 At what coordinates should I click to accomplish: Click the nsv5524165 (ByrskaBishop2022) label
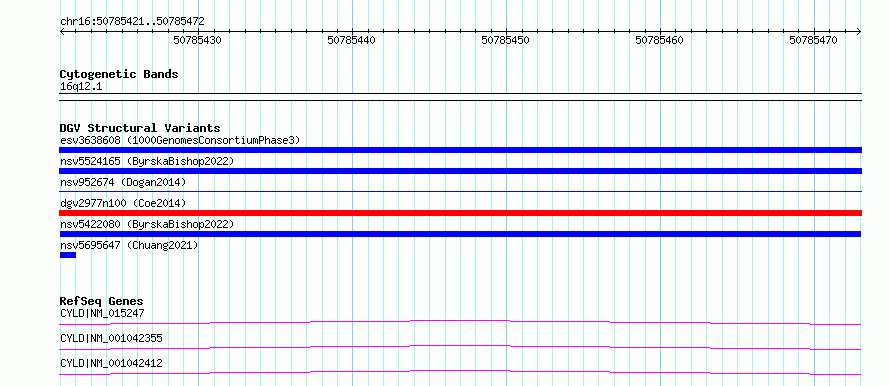(x=147, y=161)
